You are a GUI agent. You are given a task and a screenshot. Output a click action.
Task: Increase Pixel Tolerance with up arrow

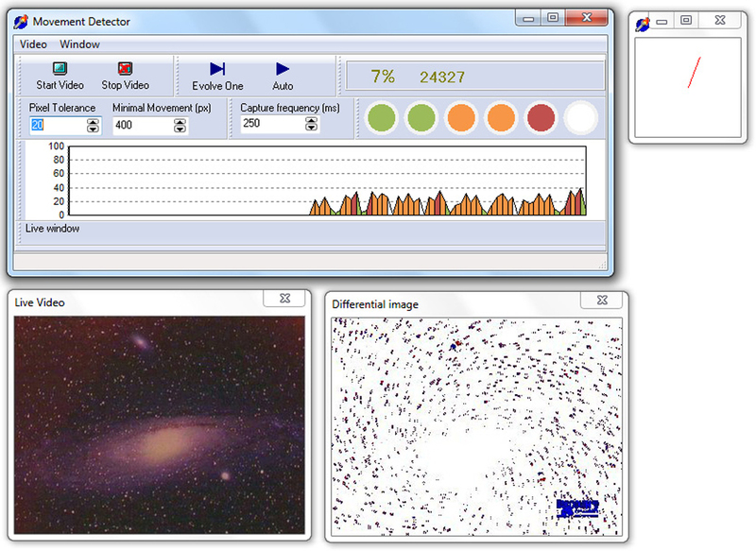pos(93,122)
